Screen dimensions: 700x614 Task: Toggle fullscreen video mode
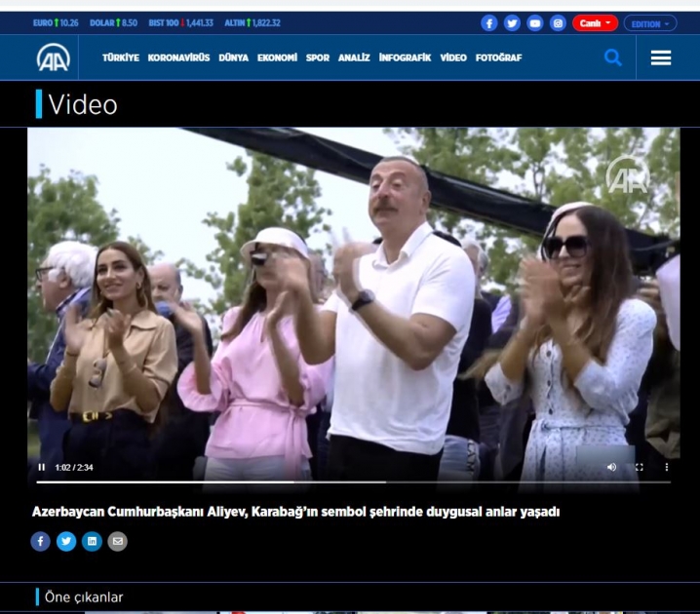639,467
